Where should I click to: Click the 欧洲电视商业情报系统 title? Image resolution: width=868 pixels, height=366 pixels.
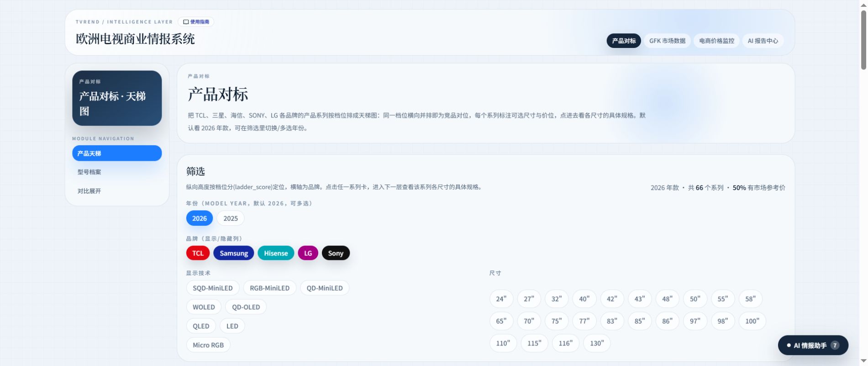135,39
